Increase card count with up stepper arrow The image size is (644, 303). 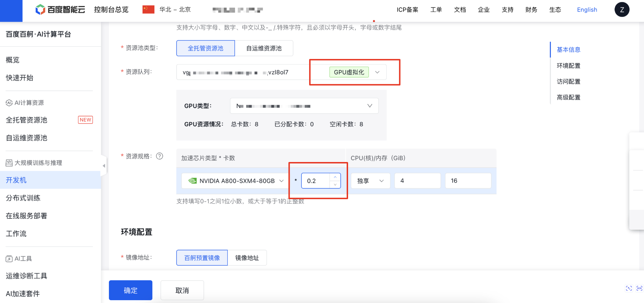coord(335,177)
